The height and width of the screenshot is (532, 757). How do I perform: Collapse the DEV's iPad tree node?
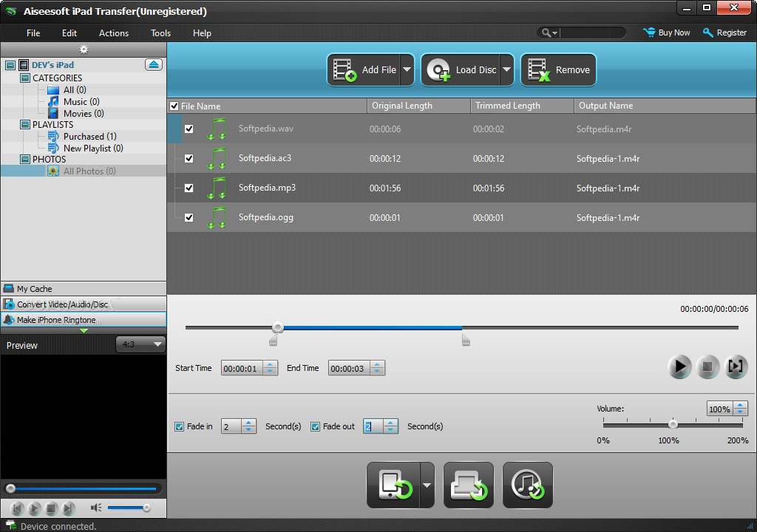click(x=10, y=65)
